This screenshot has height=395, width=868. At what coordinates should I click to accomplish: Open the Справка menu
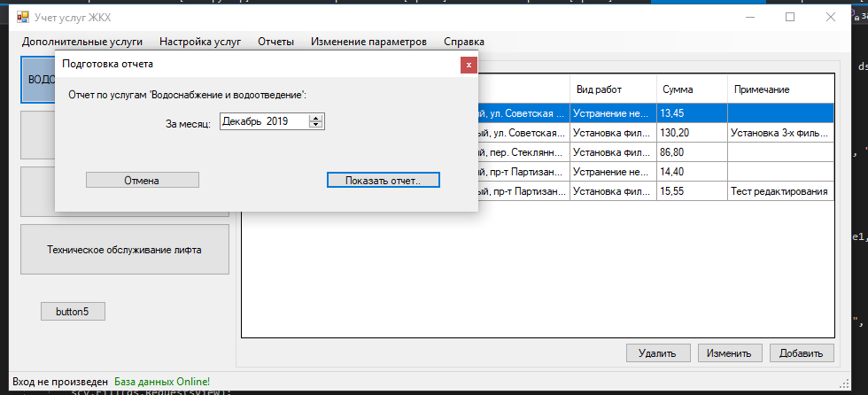click(x=464, y=42)
